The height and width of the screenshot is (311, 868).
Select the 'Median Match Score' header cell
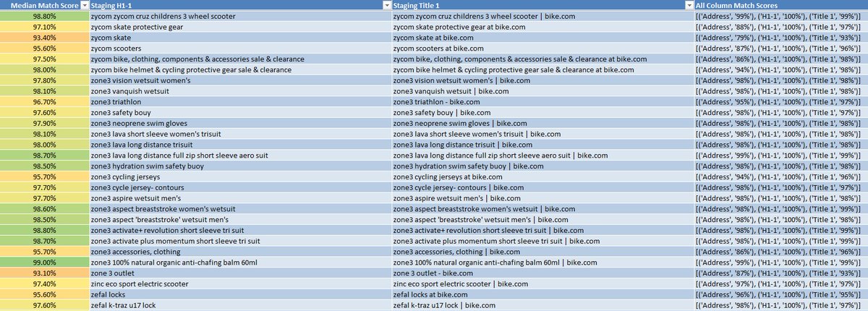coord(45,5)
